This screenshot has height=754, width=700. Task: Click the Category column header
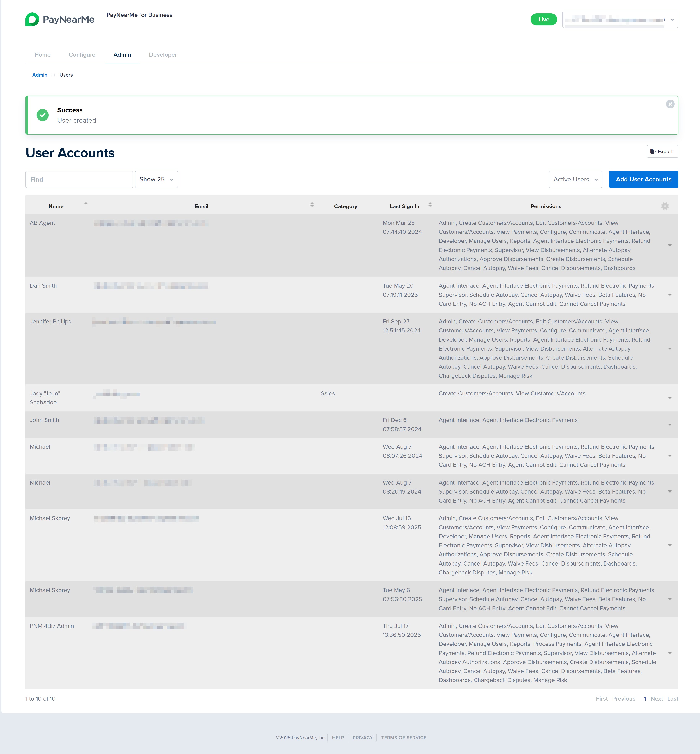(346, 206)
